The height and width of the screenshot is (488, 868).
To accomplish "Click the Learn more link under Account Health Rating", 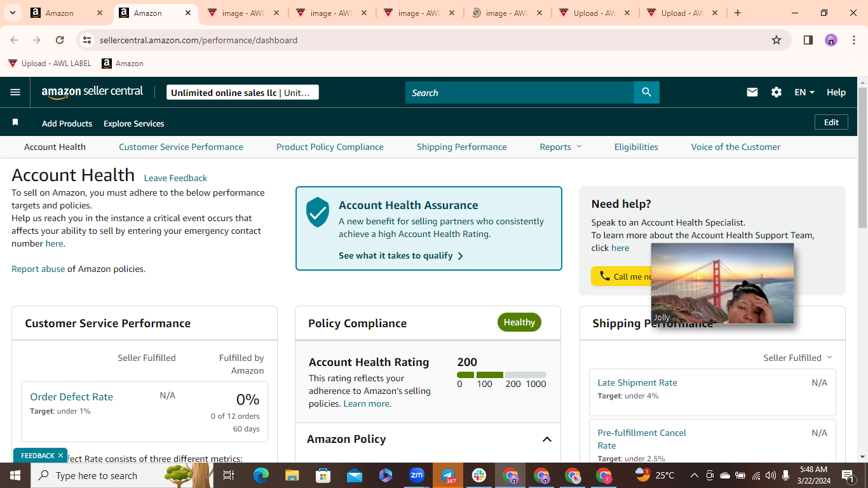I will tap(367, 403).
